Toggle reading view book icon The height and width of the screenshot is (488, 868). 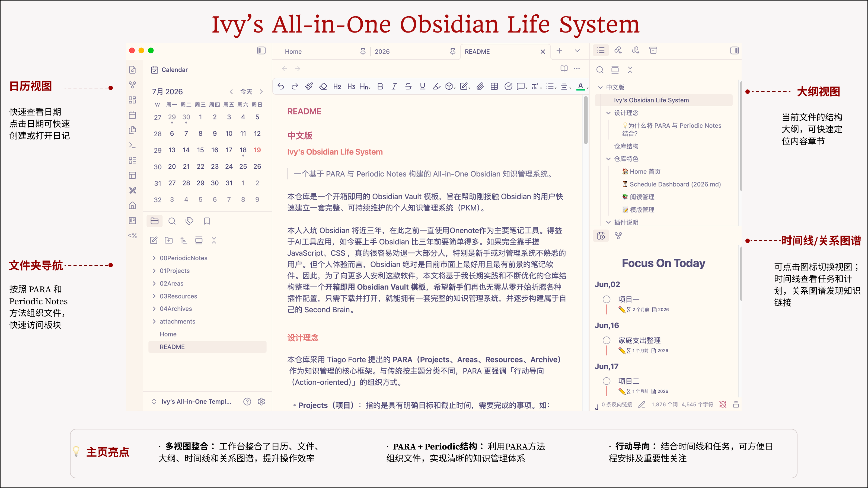[x=564, y=68]
